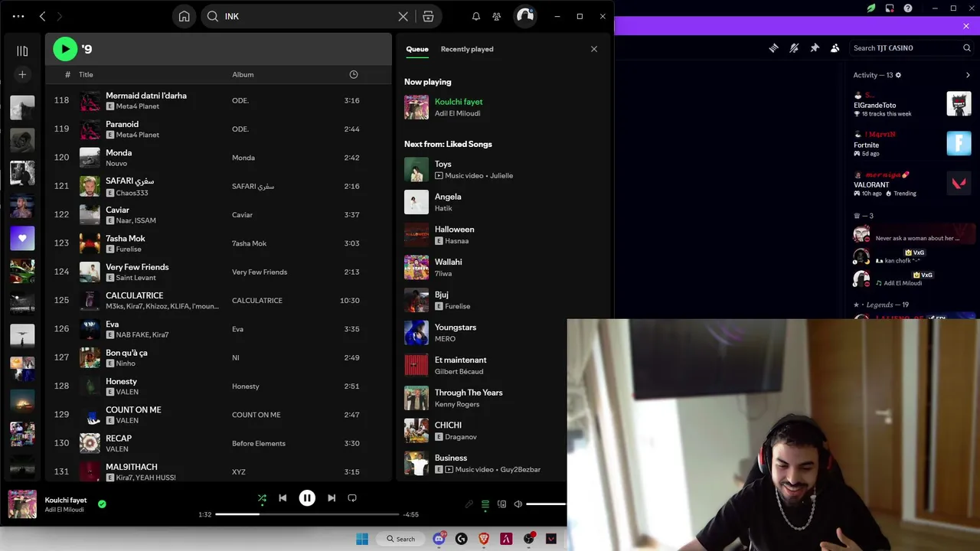Screen dimensions: 980x551
Task: Open the Spotify Home icon
Action: (x=184, y=16)
